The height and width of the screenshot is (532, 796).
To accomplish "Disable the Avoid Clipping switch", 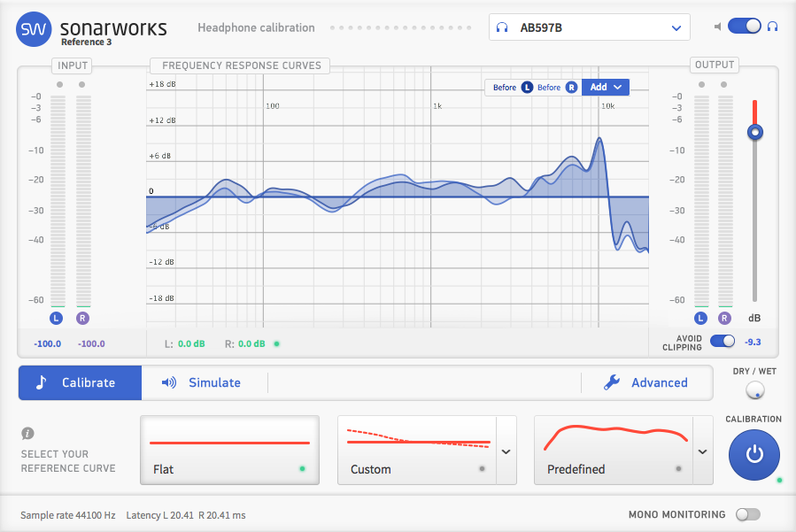I will (722, 340).
